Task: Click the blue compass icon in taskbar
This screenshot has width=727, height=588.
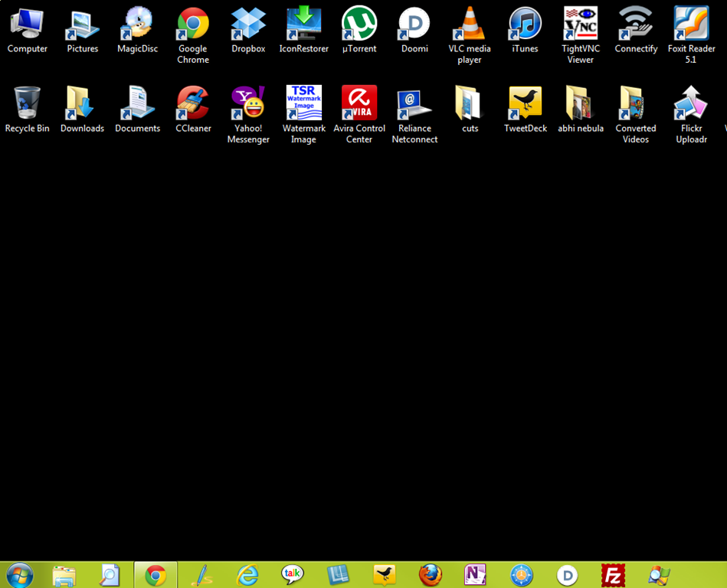Action: point(522,576)
